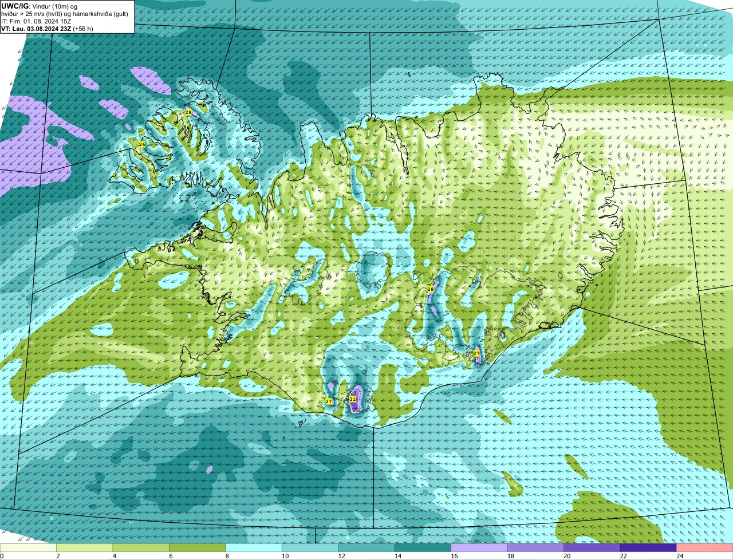Click the "27" gust label on the southeast coast
Screen dimensions: 733x560
pos(476,354)
